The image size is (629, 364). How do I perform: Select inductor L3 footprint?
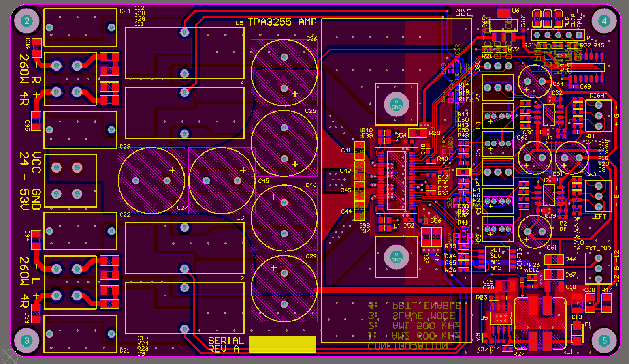pos(185,248)
